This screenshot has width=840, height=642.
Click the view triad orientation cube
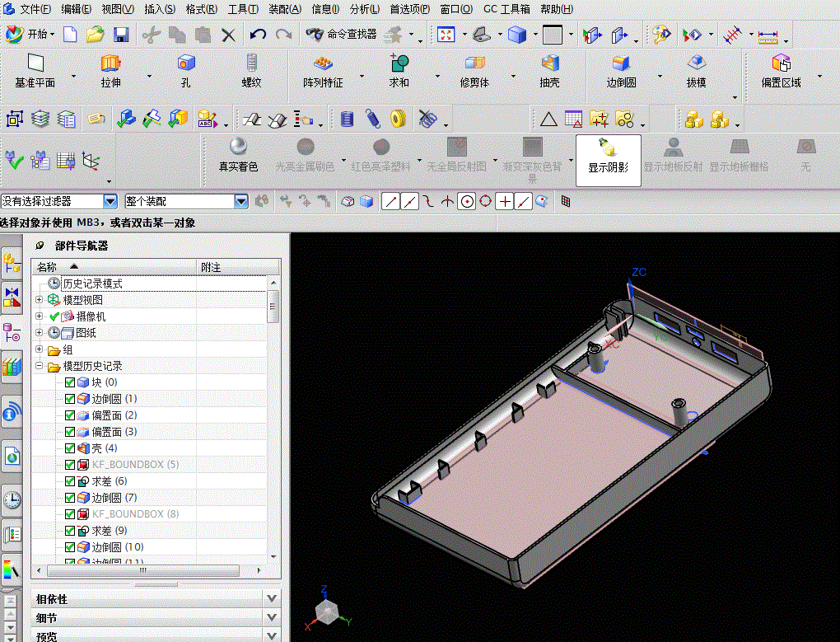tap(326, 612)
